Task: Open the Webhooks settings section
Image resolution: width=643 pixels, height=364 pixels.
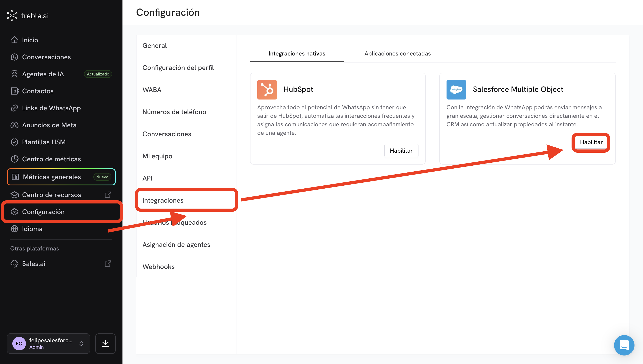Action: coord(158,266)
